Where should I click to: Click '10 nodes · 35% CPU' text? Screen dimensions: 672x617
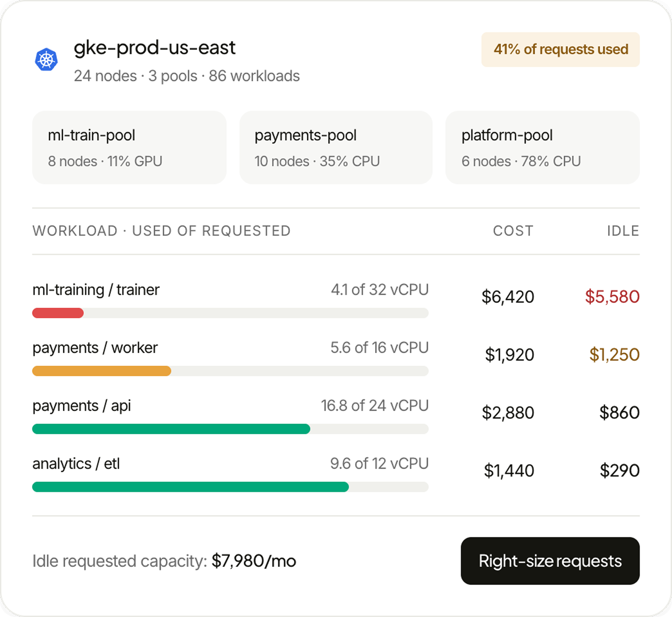(317, 161)
